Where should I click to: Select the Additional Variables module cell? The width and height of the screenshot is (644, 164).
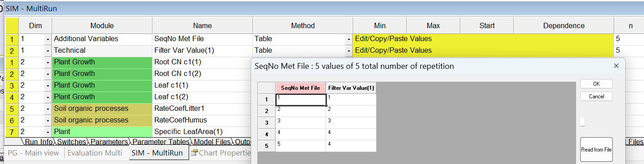[x=102, y=39]
